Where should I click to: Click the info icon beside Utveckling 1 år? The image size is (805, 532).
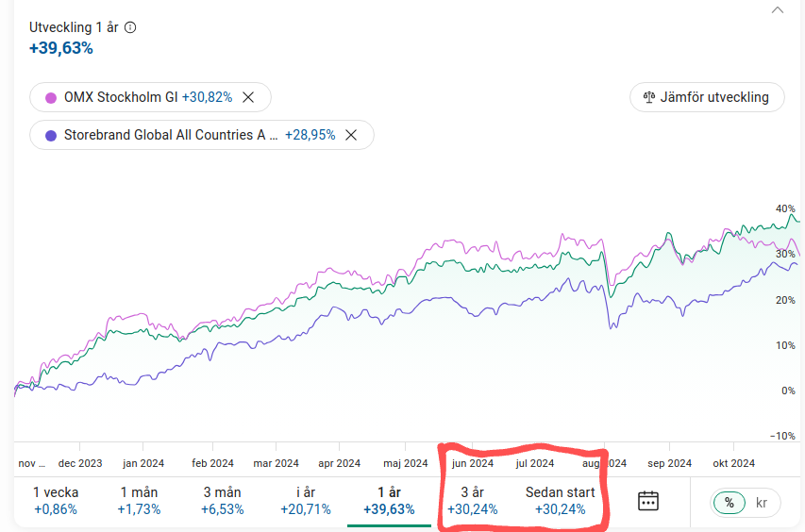(130, 27)
